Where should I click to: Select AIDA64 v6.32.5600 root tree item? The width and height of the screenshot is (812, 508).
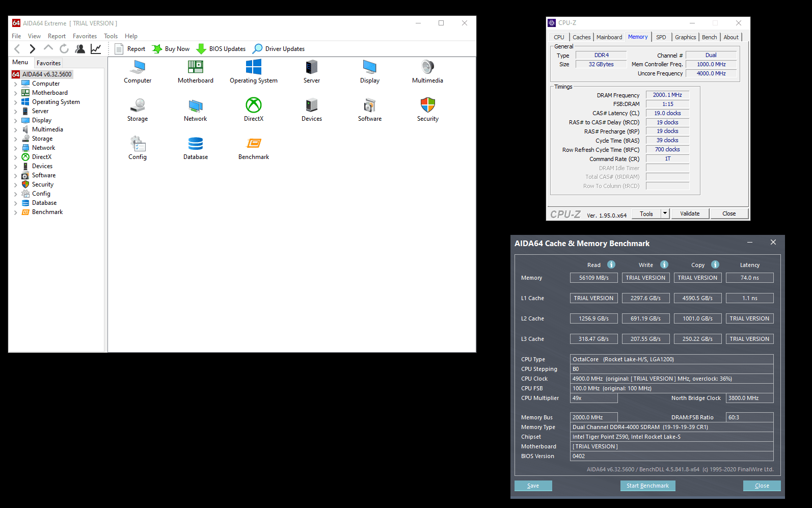[x=42, y=74]
